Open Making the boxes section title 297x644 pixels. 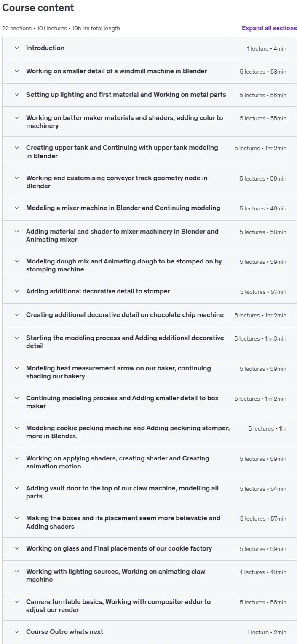click(x=123, y=522)
